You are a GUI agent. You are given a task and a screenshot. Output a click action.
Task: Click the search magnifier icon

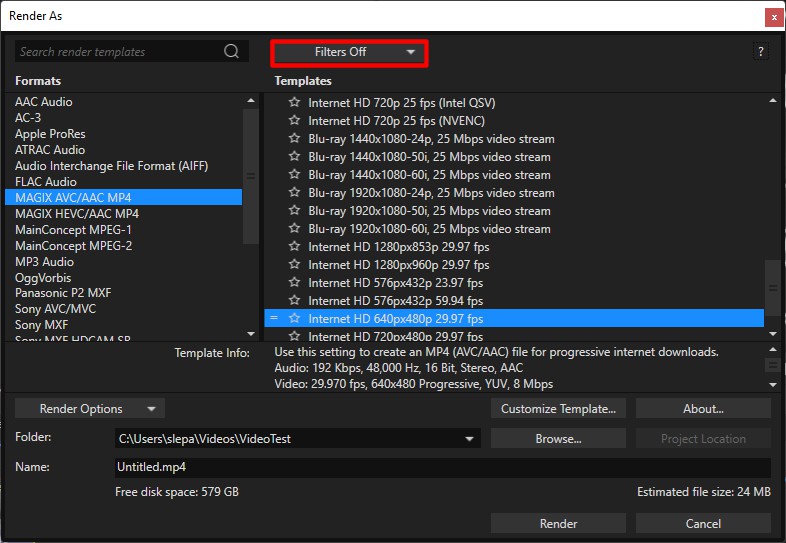[231, 52]
